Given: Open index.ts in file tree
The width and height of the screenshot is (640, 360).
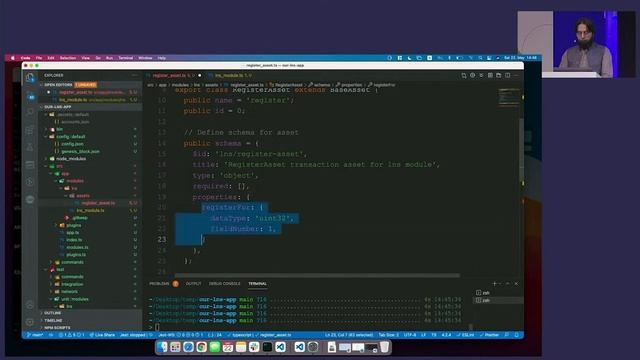Looking at the screenshot, I should 74,240.
